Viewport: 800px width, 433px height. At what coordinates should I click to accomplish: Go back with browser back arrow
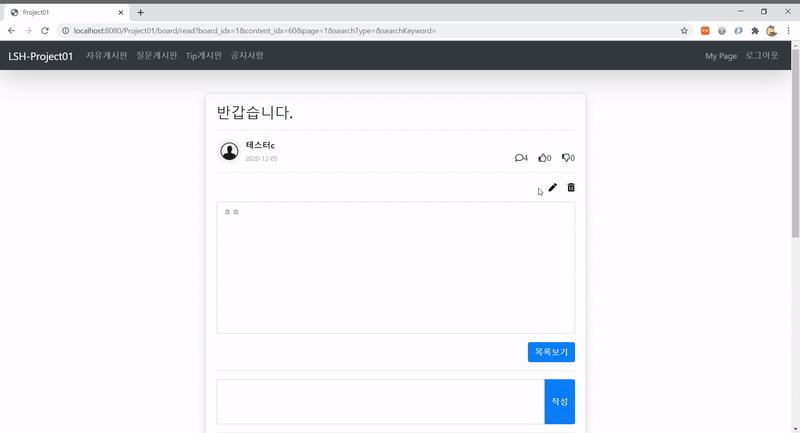[11, 31]
